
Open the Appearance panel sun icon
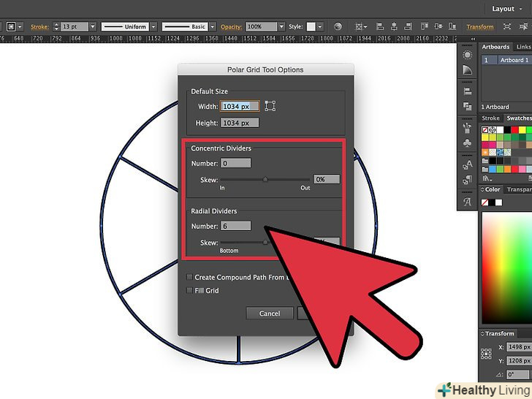(467, 55)
